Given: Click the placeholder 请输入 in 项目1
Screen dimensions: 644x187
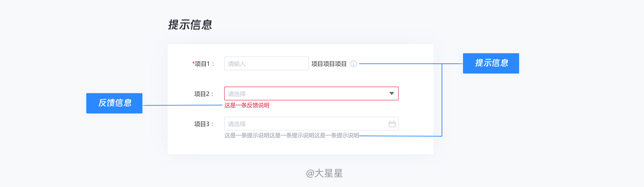Looking at the screenshot, I should click(x=237, y=64).
